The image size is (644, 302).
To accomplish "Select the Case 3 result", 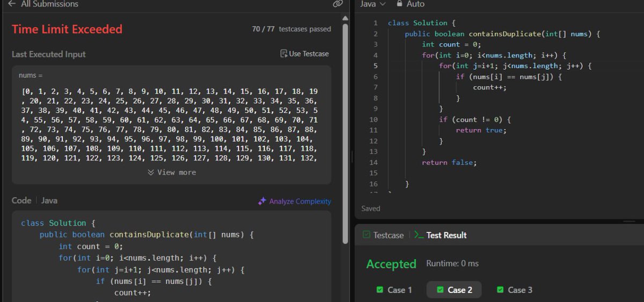I will (514, 290).
